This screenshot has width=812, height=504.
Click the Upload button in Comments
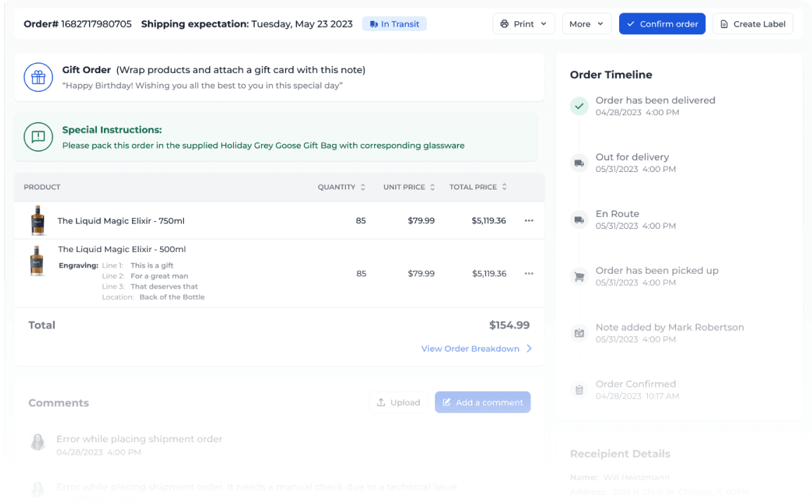[x=398, y=402]
